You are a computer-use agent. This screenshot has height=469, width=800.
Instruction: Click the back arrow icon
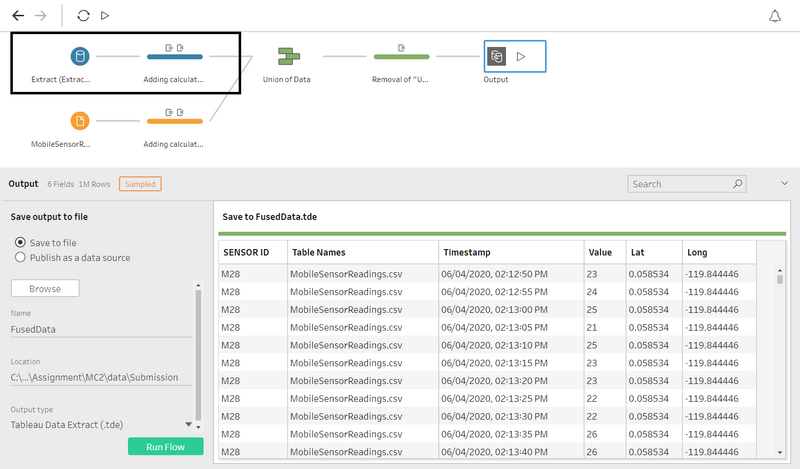tap(18, 16)
